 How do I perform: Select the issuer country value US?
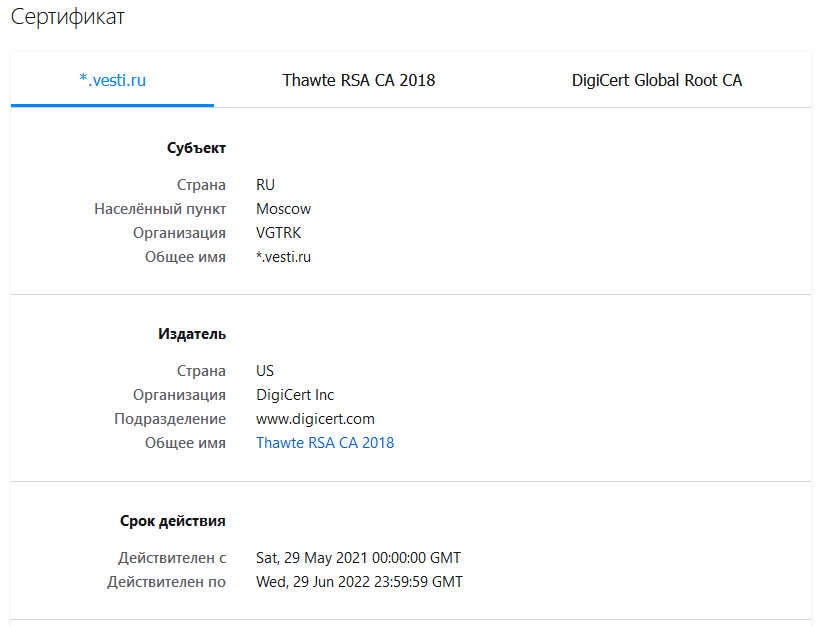(264, 370)
